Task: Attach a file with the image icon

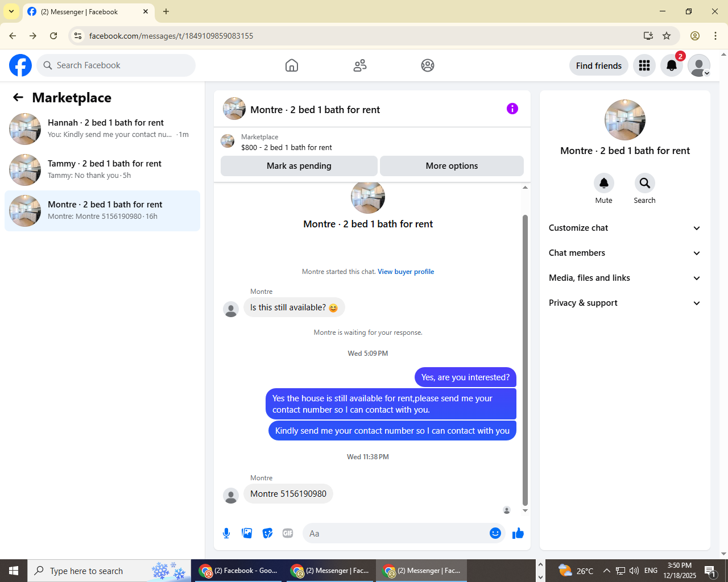Action: (247, 533)
